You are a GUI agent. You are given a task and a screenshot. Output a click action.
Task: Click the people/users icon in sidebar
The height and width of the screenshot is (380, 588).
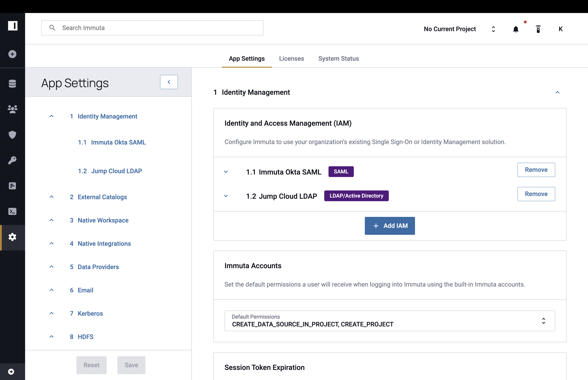(12, 108)
